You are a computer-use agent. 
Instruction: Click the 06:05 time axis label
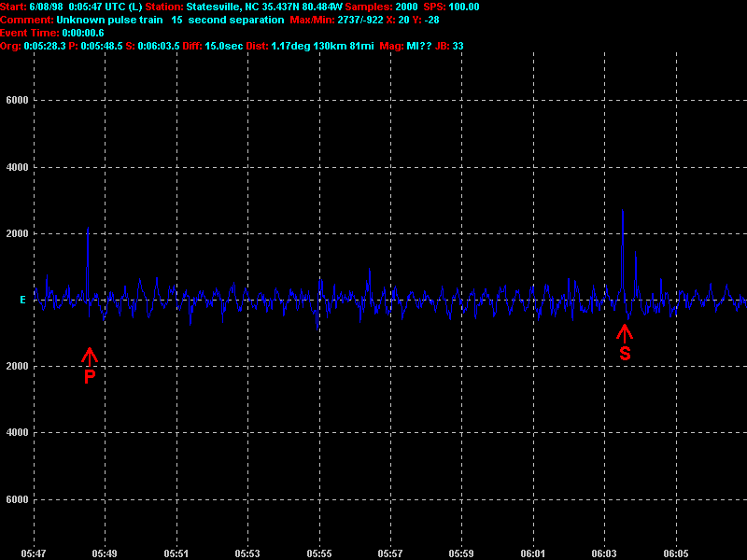[675, 553]
